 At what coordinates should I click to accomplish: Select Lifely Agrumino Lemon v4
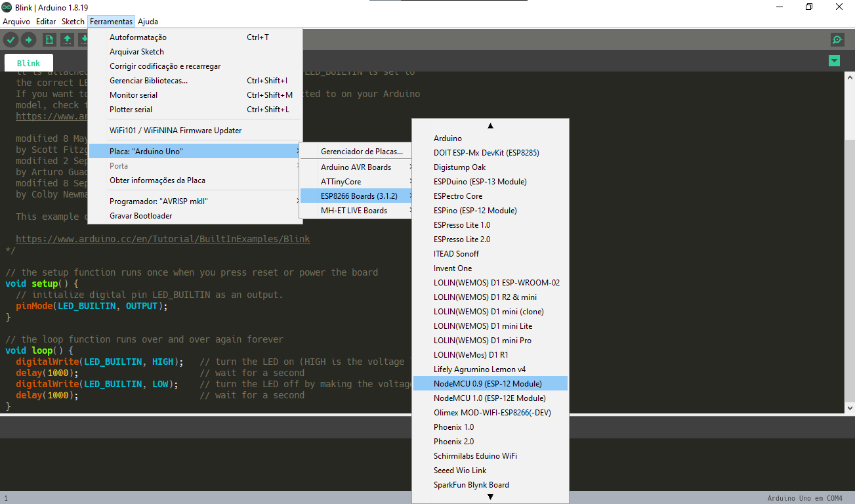[490, 369]
